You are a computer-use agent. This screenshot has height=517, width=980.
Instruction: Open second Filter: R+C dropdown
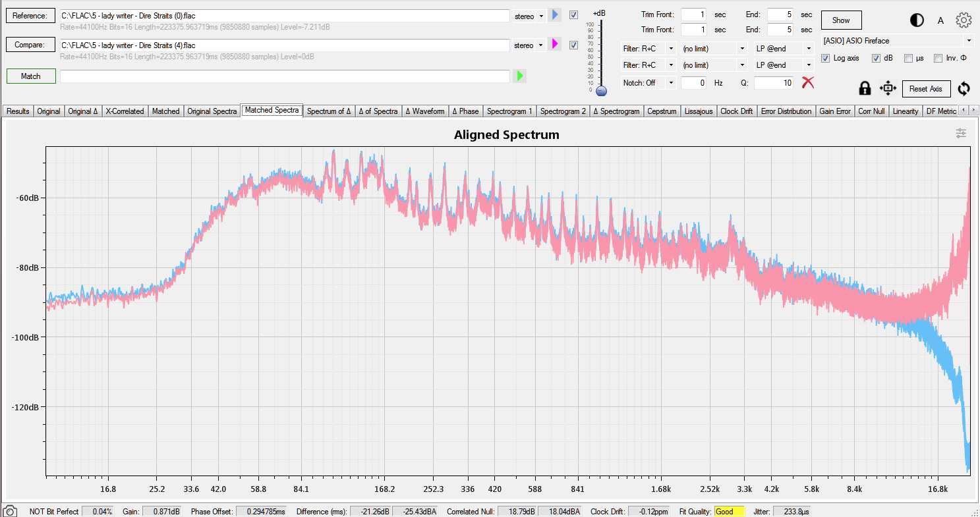tap(649, 65)
